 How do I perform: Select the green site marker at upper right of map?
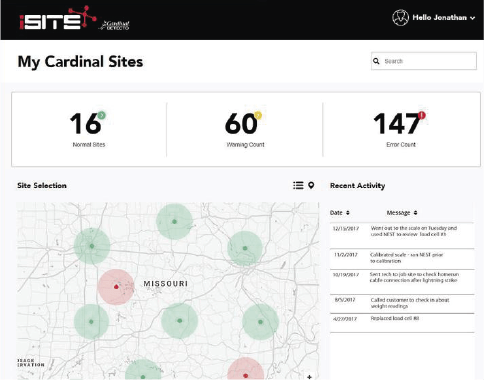point(245,248)
